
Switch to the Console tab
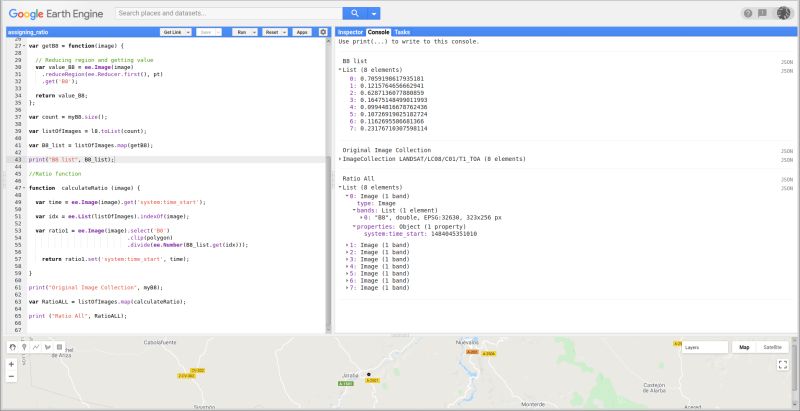(x=379, y=32)
